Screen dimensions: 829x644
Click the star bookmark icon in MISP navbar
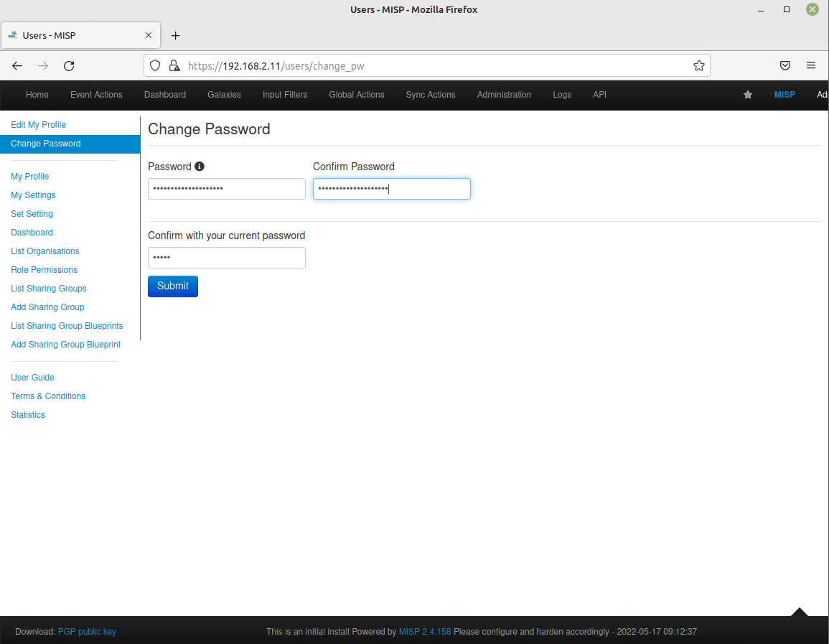pos(747,95)
